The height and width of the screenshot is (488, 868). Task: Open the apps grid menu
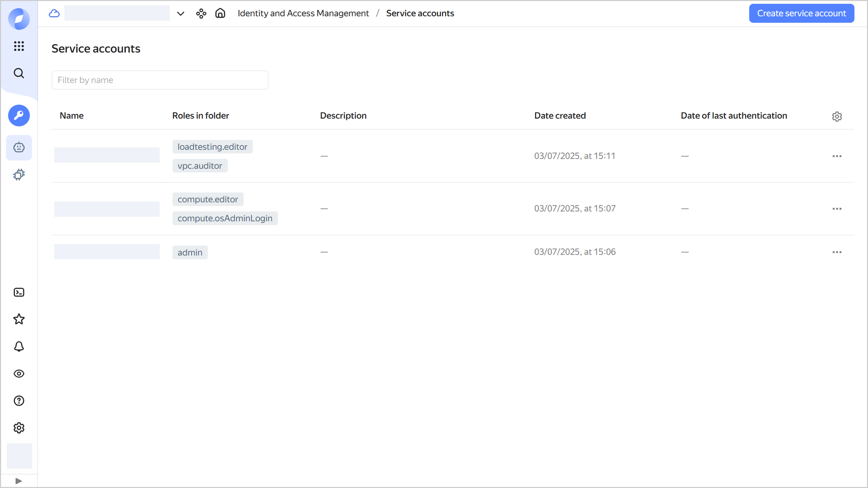(19, 46)
